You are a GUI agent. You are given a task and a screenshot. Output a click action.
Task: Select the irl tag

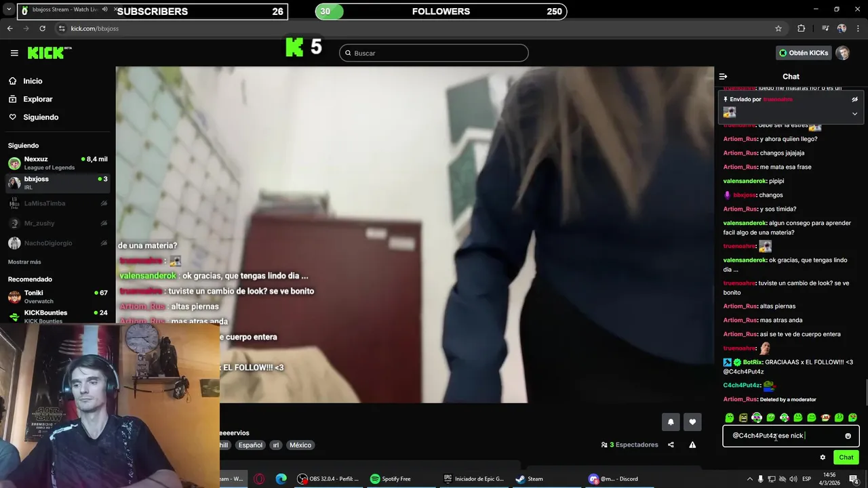click(275, 445)
